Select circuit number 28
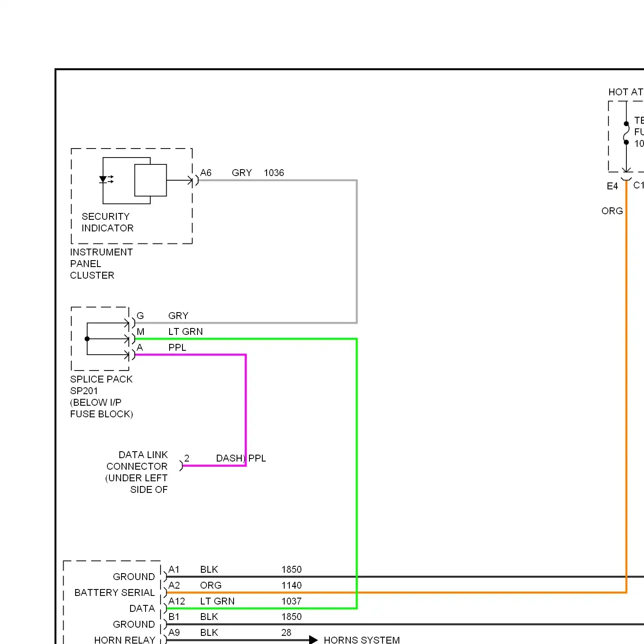Viewport: 644px width, 644px height. tap(286, 632)
